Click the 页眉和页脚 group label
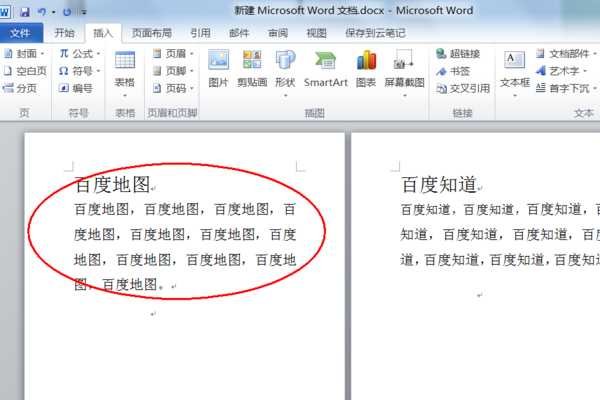600x400 pixels. tap(172, 113)
